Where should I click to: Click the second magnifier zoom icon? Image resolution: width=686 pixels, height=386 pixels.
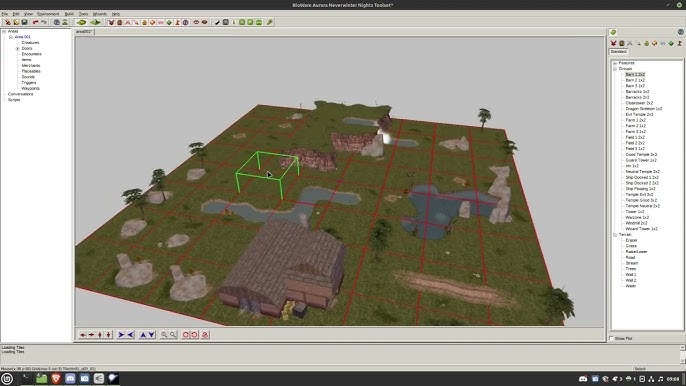click(x=173, y=335)
